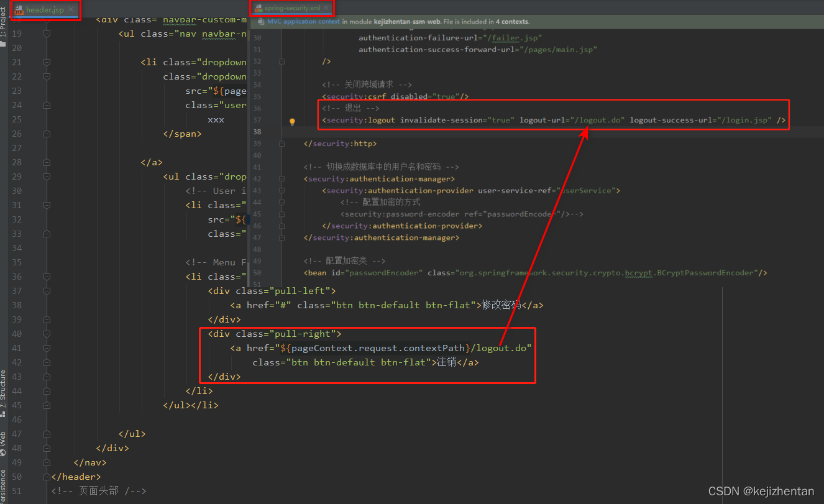The image size is (824, 504).
Task: Collapse fold marker at spring-security.xml line 43
Action: (x=282, y=191)
